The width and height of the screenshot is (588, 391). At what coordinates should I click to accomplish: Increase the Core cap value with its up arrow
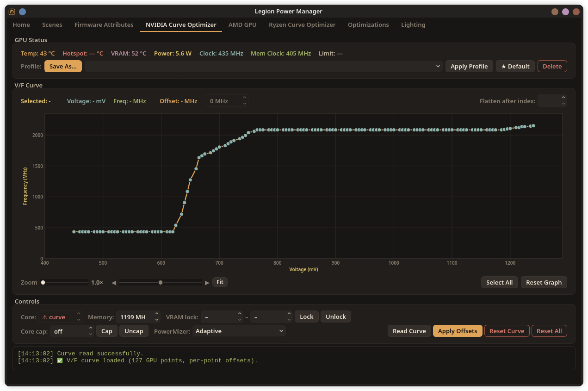(91, 329)
